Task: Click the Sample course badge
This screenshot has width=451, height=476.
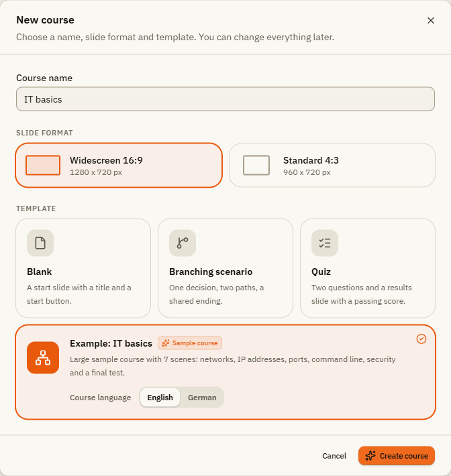Action: (190, 343)
